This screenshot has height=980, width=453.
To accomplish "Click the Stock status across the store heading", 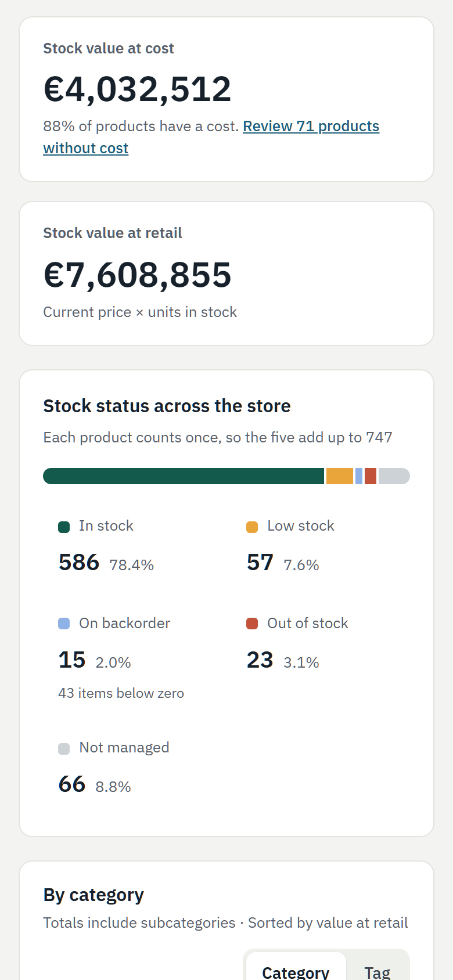I will click(167, 406).
